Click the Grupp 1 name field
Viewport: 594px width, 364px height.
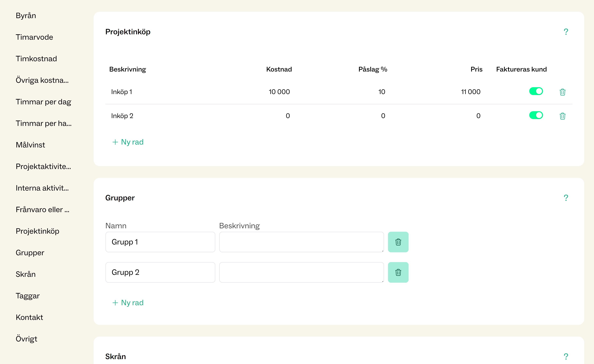coord(160,242)
